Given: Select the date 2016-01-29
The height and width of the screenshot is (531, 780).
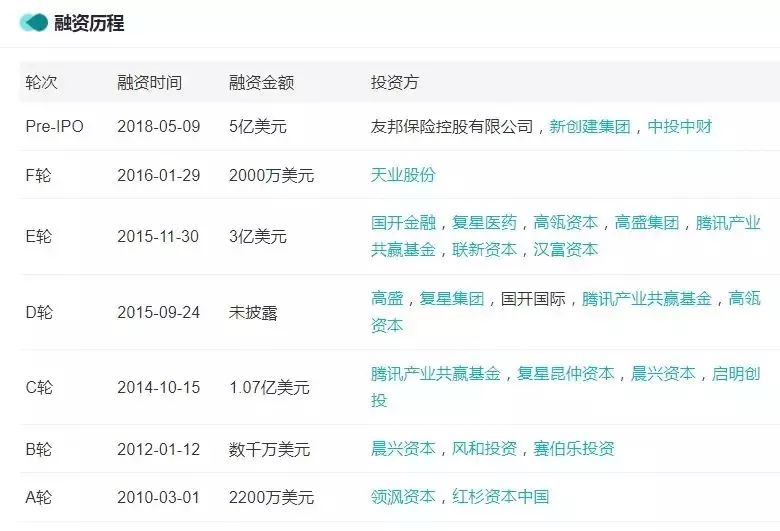Looking at the screenshot, I should (159, 175).
